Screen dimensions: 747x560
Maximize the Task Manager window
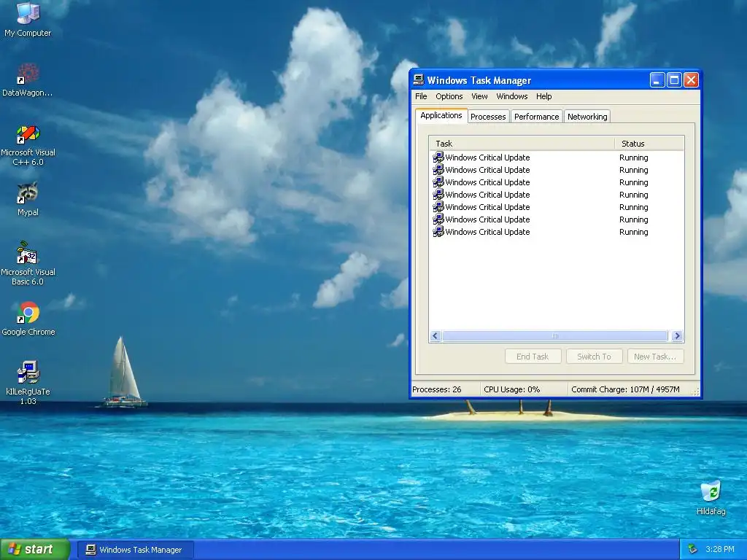674,80
